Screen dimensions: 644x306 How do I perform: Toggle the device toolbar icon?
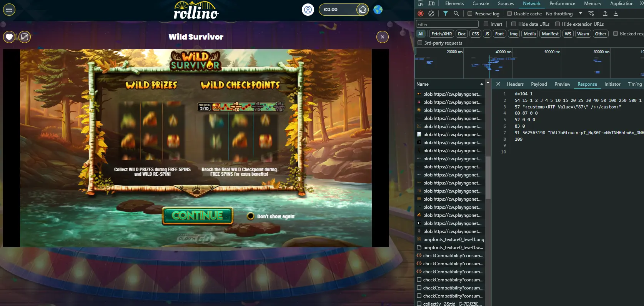coord(431,3)
